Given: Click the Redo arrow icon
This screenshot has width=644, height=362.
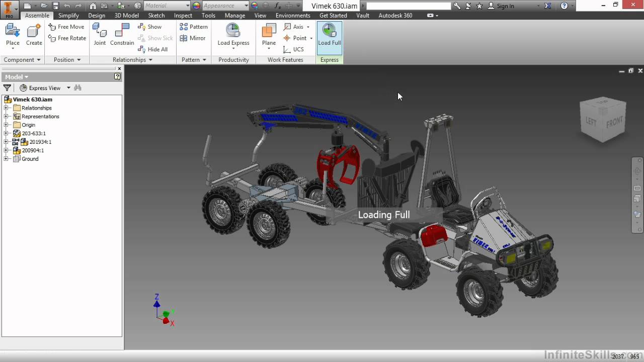Looking at the screenshot, I should pyautogui.click(x=78, y=6).
